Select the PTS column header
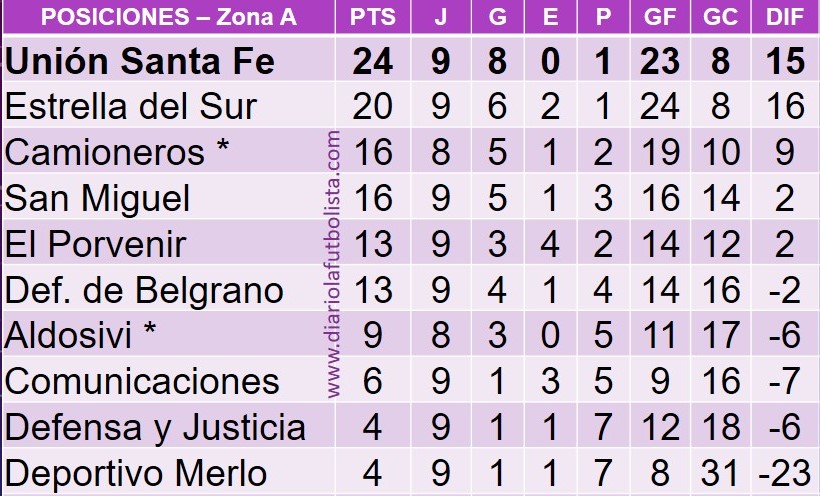The width and height of the screenshot is (820, 496). point(373,17)
